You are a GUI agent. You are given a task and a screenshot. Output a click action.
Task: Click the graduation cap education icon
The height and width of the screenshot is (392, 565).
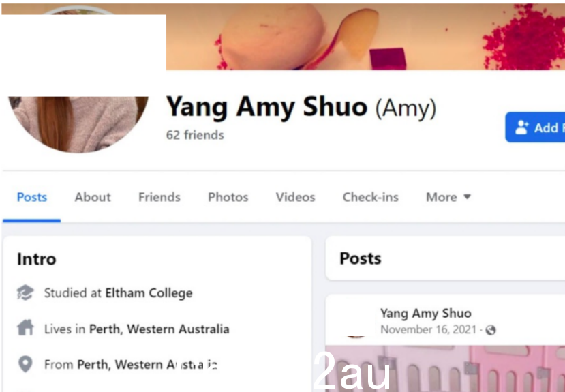coord(25,292)
